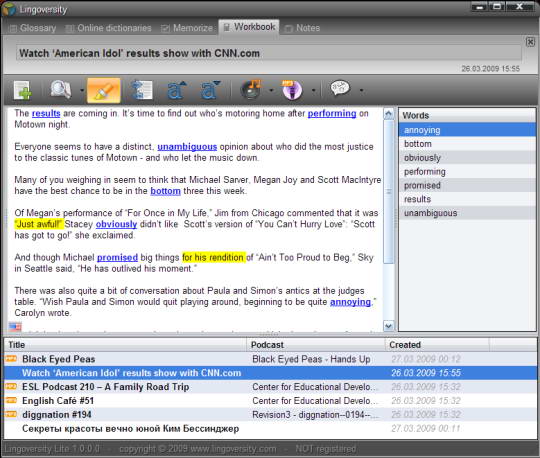Viewport: 540px width, 458px height.
Task: Click the 'obviously' linked word in text
Action: pos(116,224)
